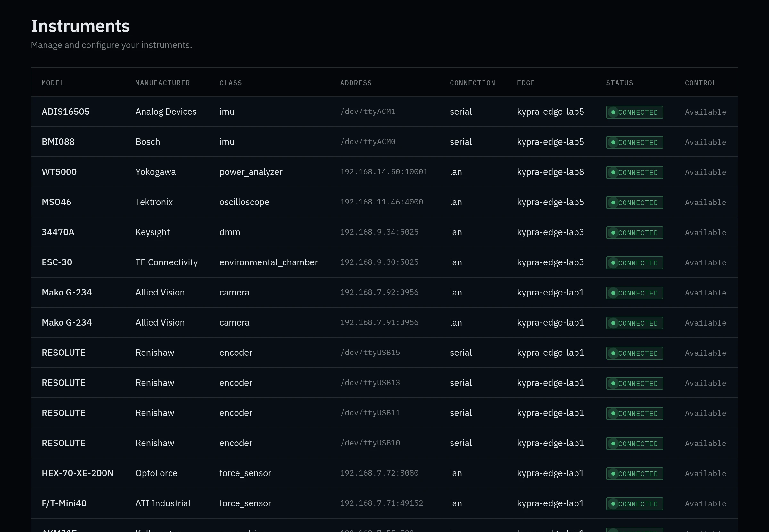
Task: Click the CONNECTION column header
Action: click(x=473, y=83)
